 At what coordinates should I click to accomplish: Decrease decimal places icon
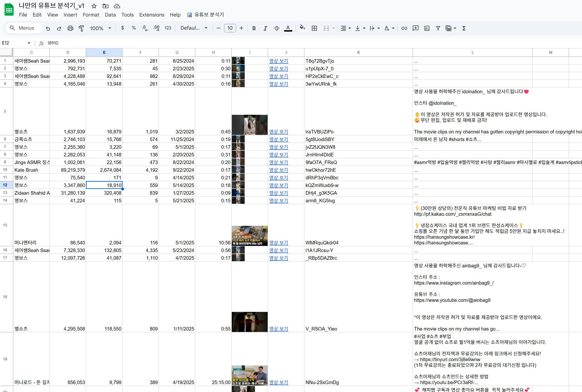(145, 28)
